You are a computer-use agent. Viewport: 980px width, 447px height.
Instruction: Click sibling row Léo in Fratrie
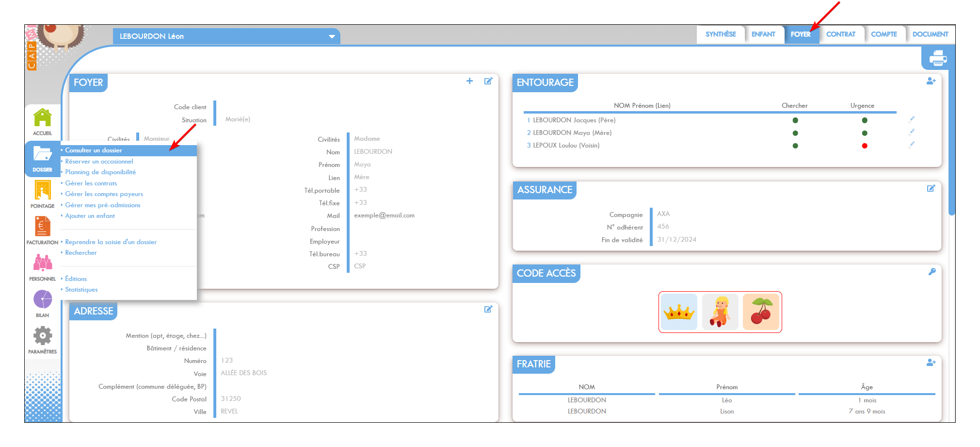coord(727,400)
